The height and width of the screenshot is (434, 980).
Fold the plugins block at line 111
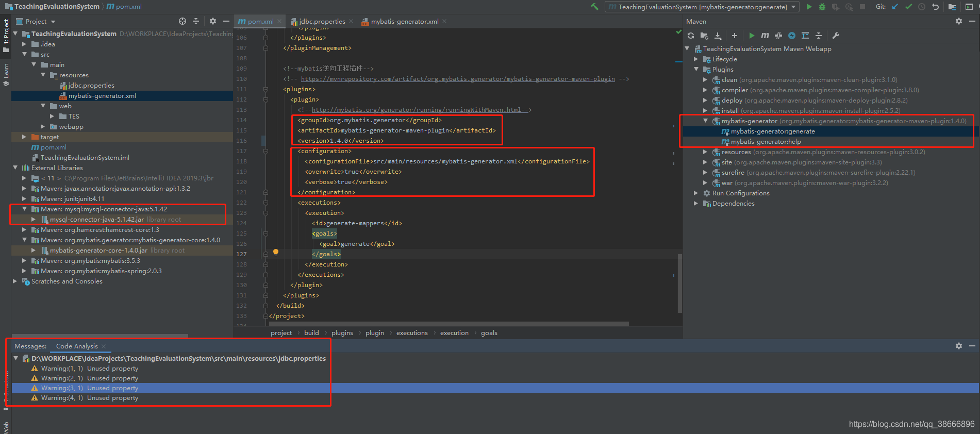pos(265,89)
